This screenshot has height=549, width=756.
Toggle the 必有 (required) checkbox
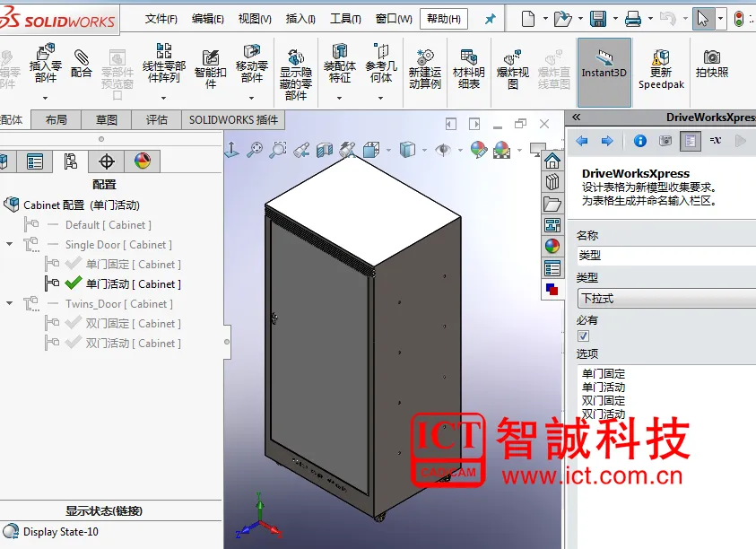(584, 335)
